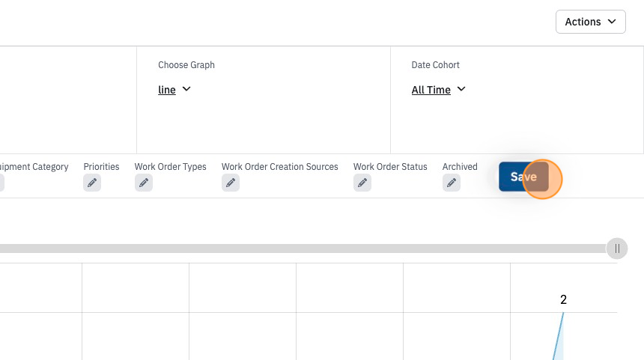Image resolution: width=644 pixels, height=360 pixels.
Task: Edit the Work Order Status filter pencil
Action: (x=362, y=183)
